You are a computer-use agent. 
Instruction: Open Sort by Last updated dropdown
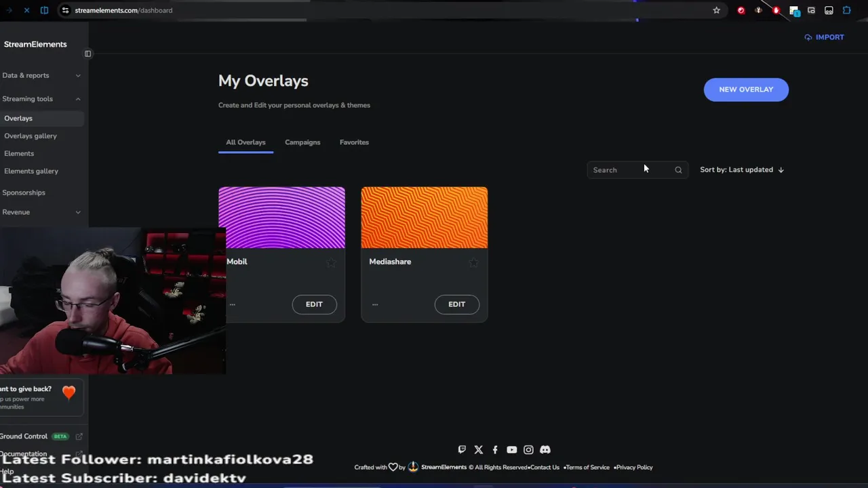pos(742,170)
